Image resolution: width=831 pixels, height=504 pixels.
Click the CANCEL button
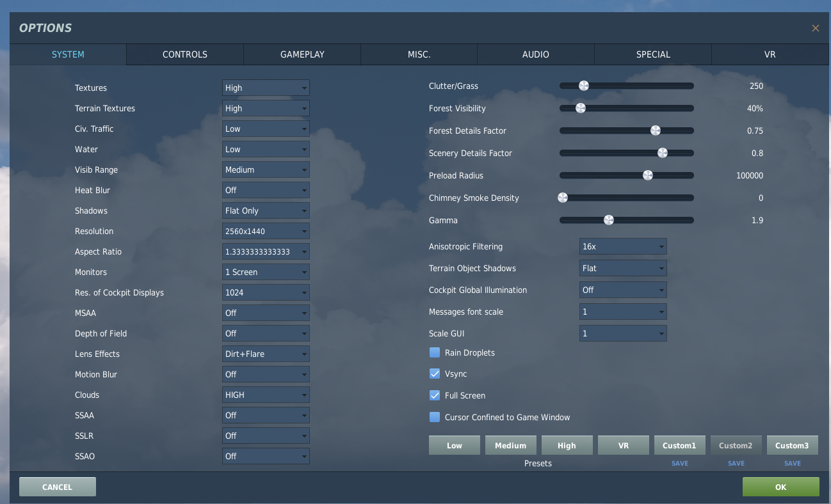58,487
